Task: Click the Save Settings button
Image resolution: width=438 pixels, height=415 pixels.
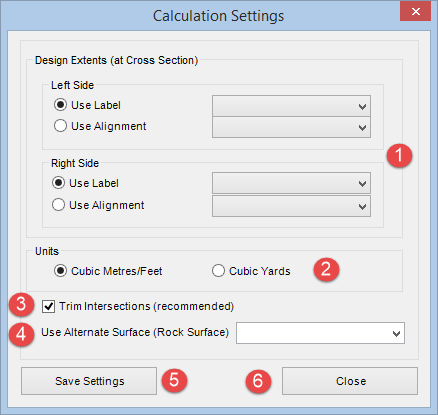Action: pyautogui.click(x=89, y=381)
